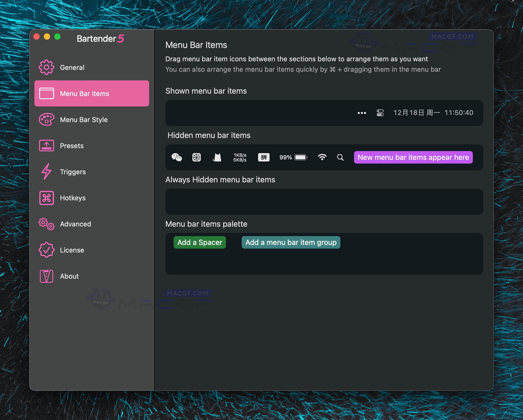Image resolution: width=523 pixels, height=420 pixels.
Task: Click the Wi-Fi icon in hidden items
Action: 322,157
